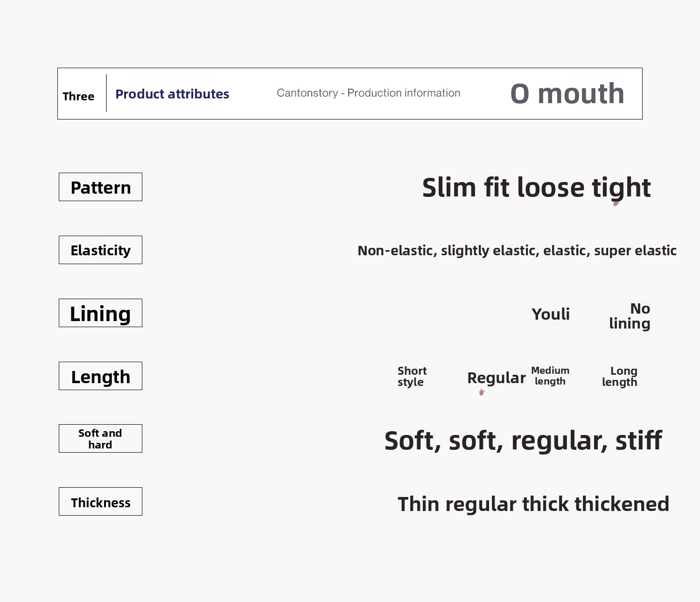Image resolution: width=700 pixels, height=602 pixels.
Task: Click the "O mouth" title
Action: tap(567, 93)
